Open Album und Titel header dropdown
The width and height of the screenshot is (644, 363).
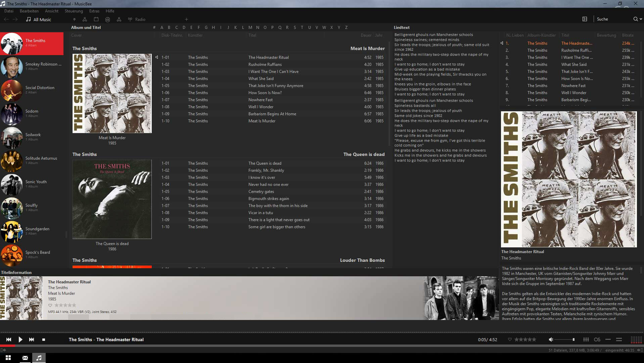pyautogui.click(x=86, y=28)
